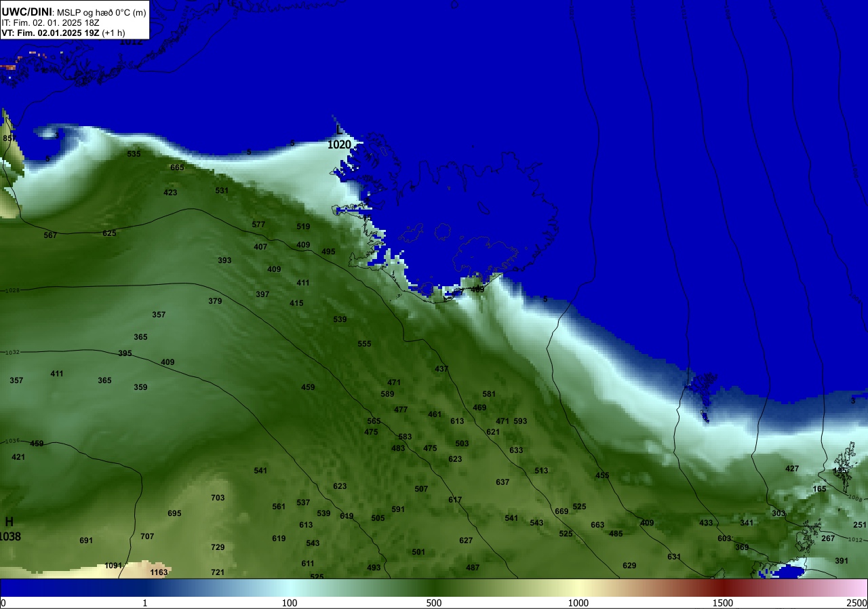Click the color scale label '100'
This screenshot has height=609, width=868.
tap(290, 603)
